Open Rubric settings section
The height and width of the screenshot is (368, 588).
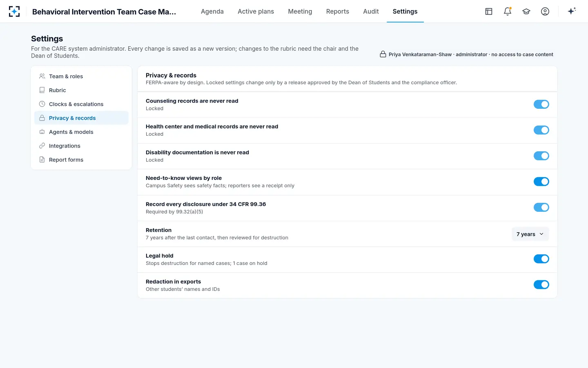pyautogui.click(x=81, y=90)
